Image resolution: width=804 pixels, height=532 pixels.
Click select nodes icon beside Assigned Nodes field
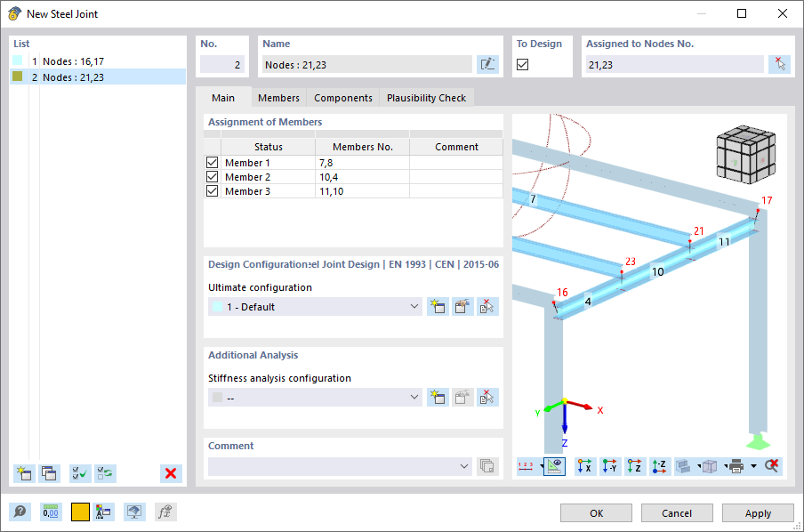point(779,65)
